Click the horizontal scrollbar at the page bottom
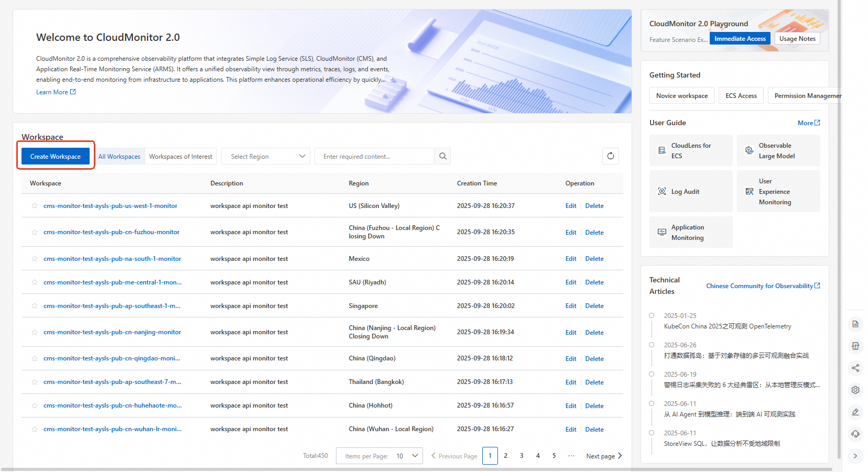868x472 pixels. pos(417,469)
